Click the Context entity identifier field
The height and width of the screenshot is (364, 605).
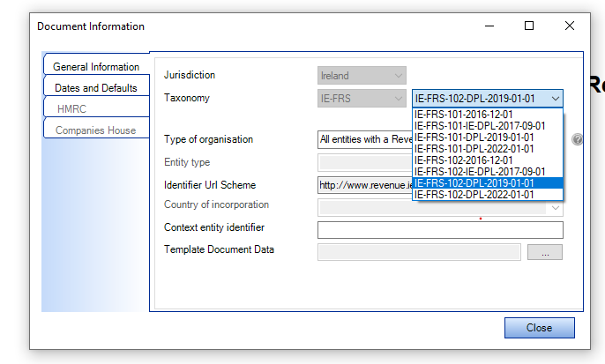point(439,230)
